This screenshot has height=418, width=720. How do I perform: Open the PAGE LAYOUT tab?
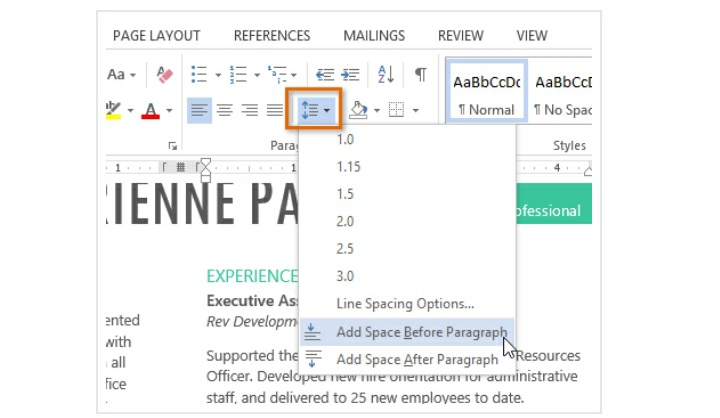(156, 36)
